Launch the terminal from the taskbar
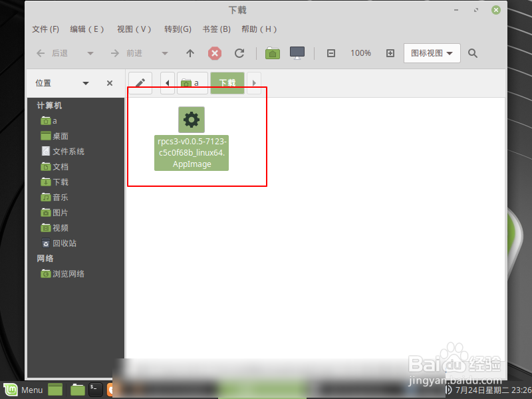The width and height of the screenshot is (532, 399). coord(95,390)
